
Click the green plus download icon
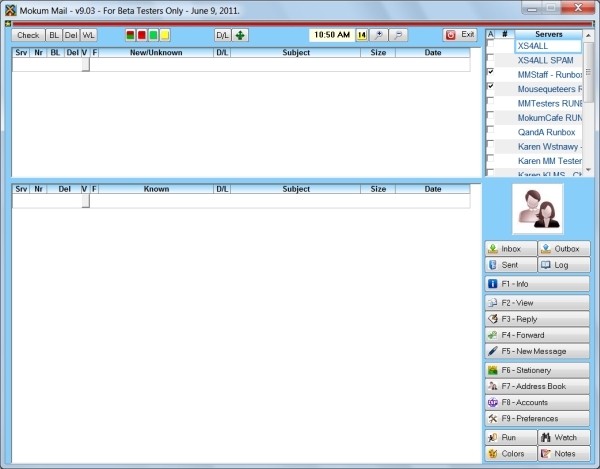pyautogui.click(x=241, y=35)
